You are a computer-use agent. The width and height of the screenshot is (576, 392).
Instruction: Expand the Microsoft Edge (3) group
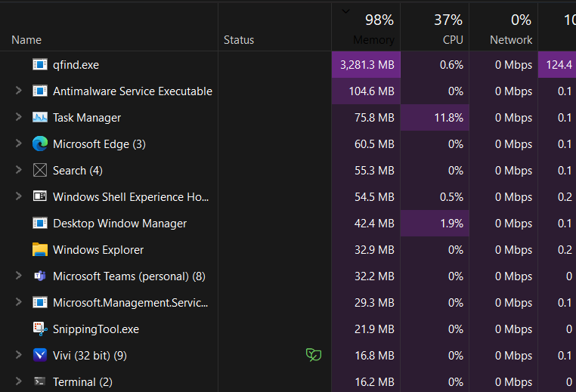point(18,144)
